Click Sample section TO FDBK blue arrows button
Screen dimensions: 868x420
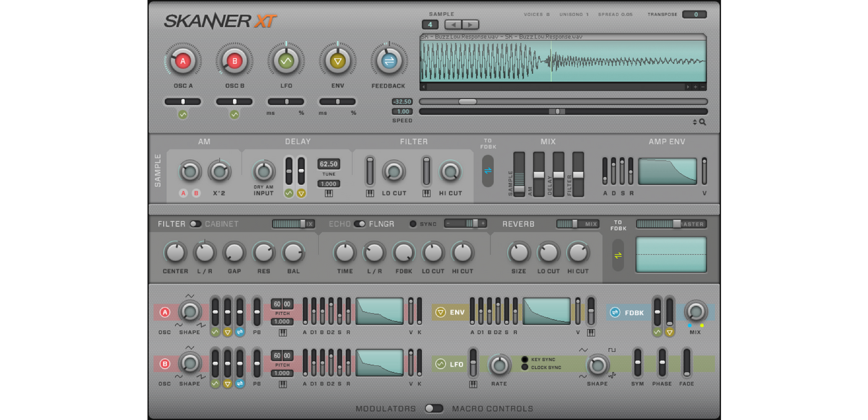pos(488,171)
